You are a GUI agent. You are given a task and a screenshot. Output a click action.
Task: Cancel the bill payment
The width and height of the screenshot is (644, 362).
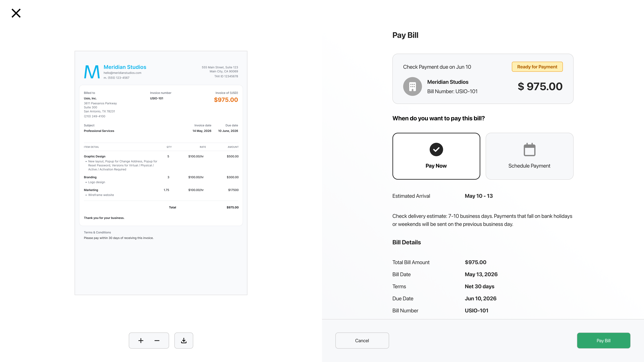(362, 341)
